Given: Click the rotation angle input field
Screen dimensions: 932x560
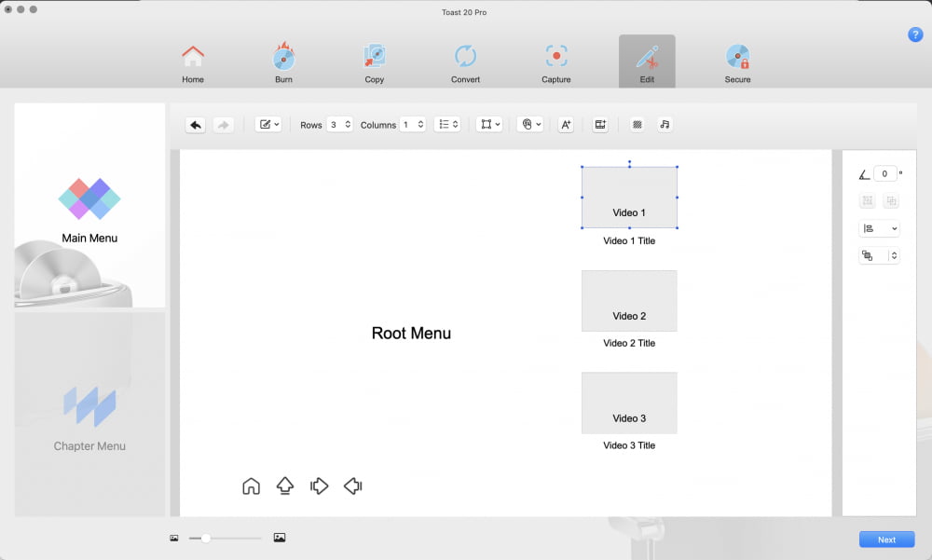Looking at the screenshot, I should pyautogui.click(x=885, y=173).
